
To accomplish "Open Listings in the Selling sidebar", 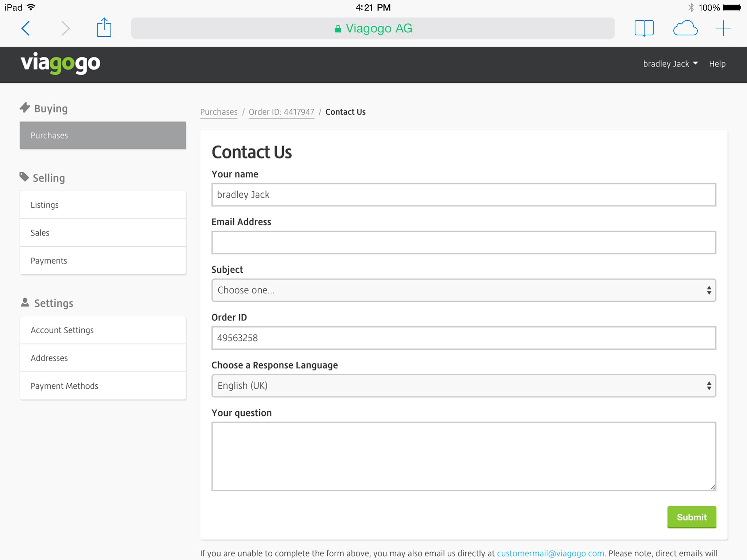I will pyautogui.click(x=103, y=205).
